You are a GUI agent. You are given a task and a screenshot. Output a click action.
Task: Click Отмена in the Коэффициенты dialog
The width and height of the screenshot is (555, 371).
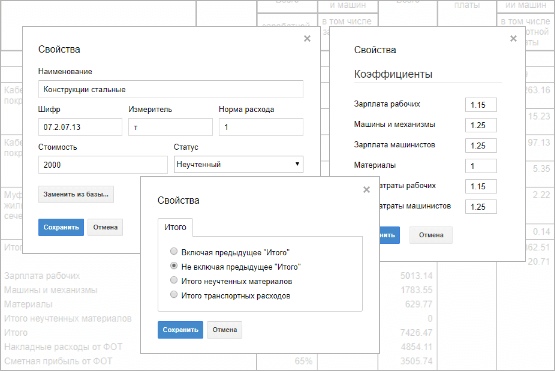point(431,235)
